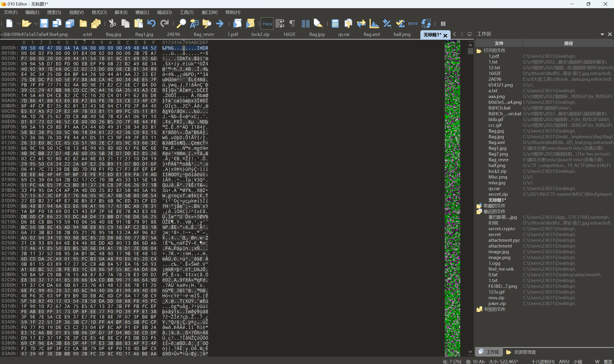Image resolution: width=614 pixels, height=364 pixels.
Task: Open the 工作区 panel options dropdown
Action: [x=602, y=34]
